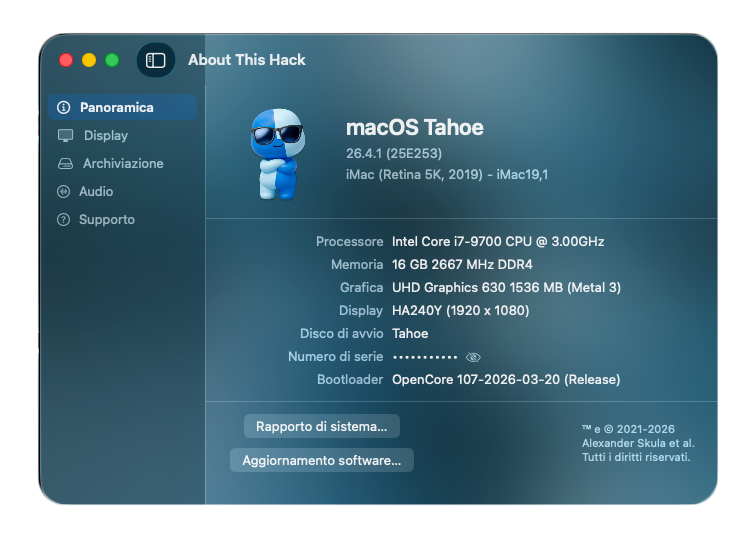Click the 16 GB 2667 MHz DDR4 value
Image resolution: width=756 pixels, height=537 pixels.
[x=462, y=265]
